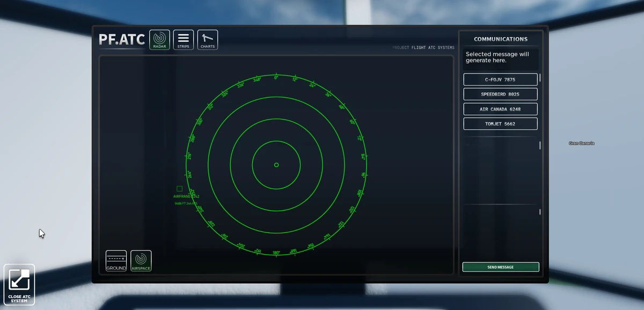Viewport: 644px width, 310px height.
Task: Click the radar center blip
Action: (276, 165)
